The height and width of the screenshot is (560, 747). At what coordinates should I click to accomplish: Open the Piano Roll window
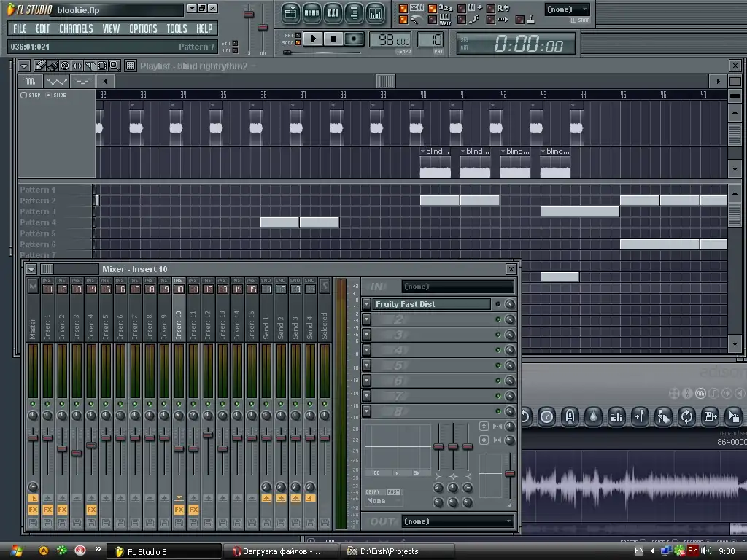tap(333, 13)
